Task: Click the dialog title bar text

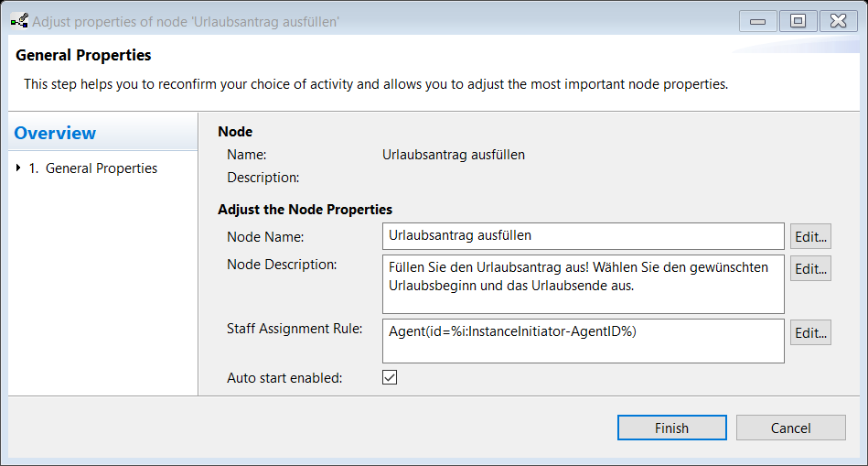Action: click(x=186, y=21)
